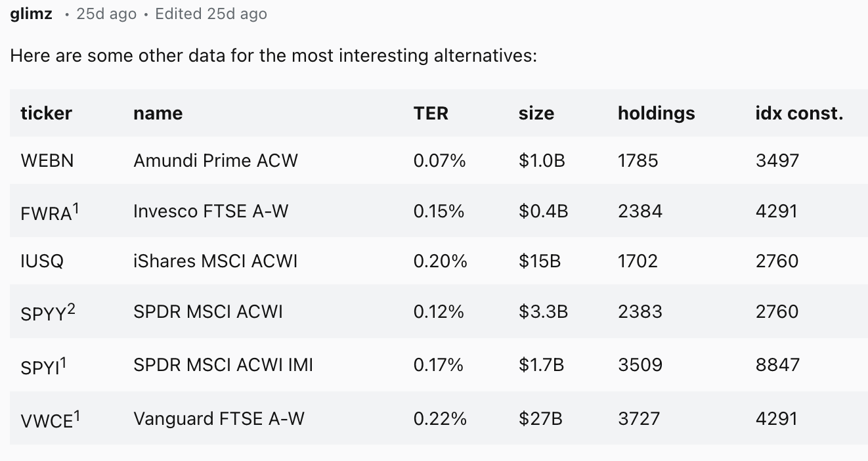The image size is (868, 461).
Task: Click footnote 1 superscript next to SPYI
Action: coord(63,362)
